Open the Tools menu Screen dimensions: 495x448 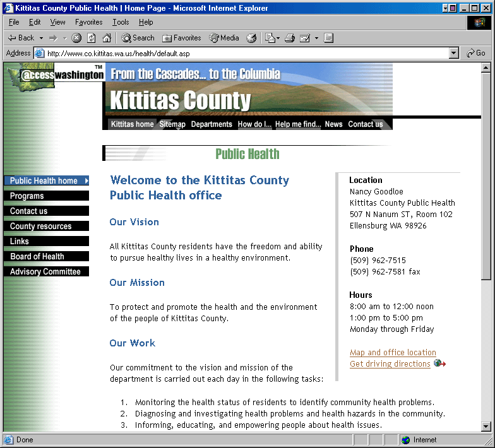120,22
